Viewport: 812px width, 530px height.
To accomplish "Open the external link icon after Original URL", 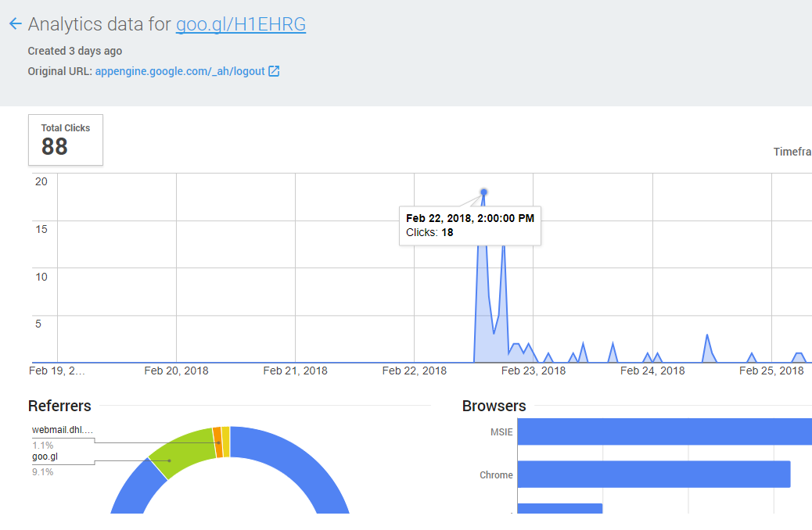I will tap(274, 71).
